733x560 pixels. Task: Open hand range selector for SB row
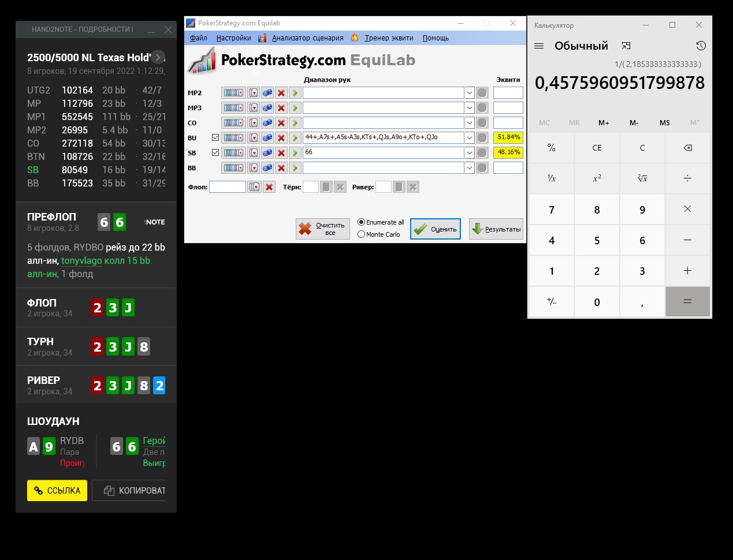pos(233,153)
